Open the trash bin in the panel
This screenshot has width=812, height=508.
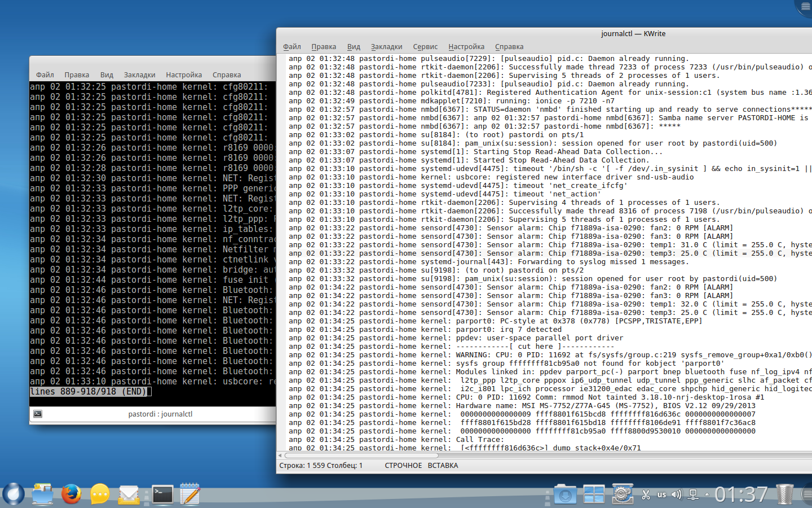click(784, 494)
